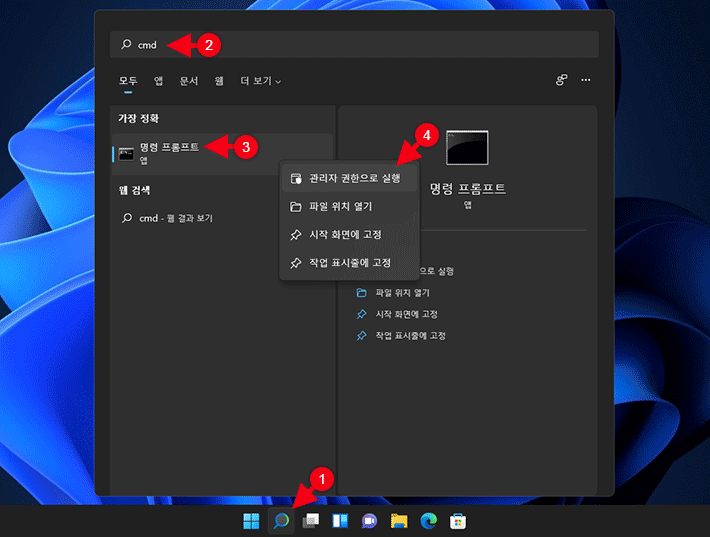
Task: Open Microsoft Store from taskbar
Action: tap(458, 521)
